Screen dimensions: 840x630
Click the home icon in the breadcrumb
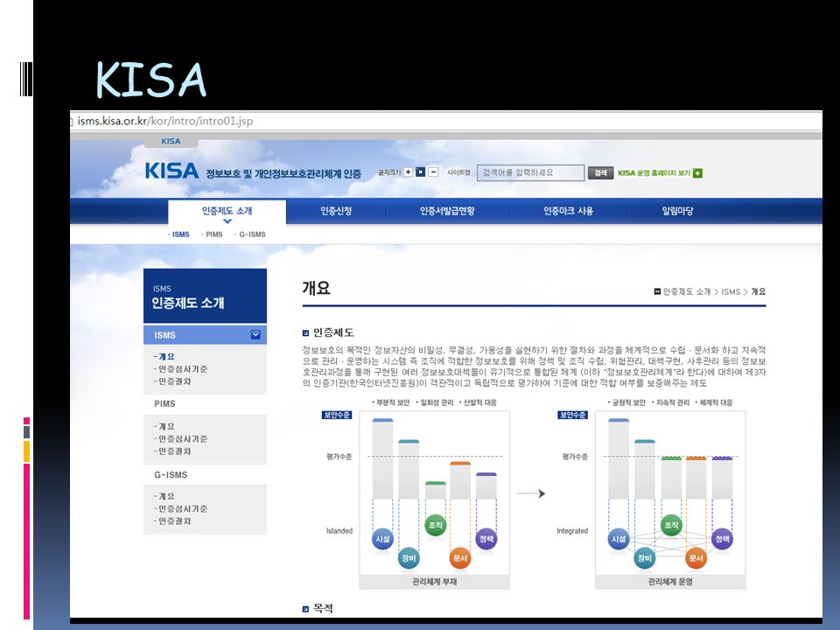pos(657,291)
